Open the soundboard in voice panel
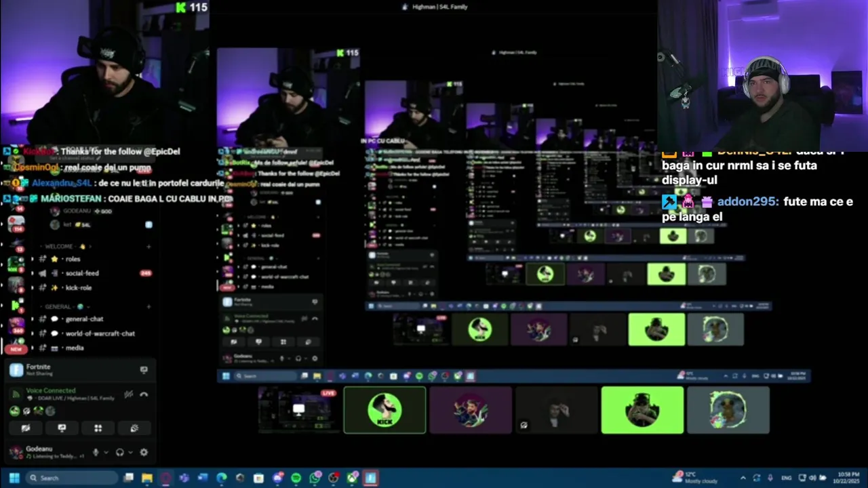This screenshot has width=868, height=488. 134,428
